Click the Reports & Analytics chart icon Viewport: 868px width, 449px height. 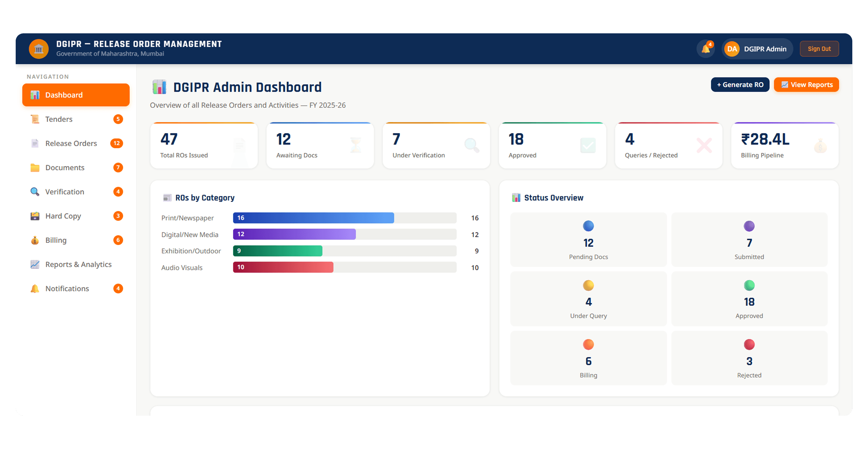35,265
